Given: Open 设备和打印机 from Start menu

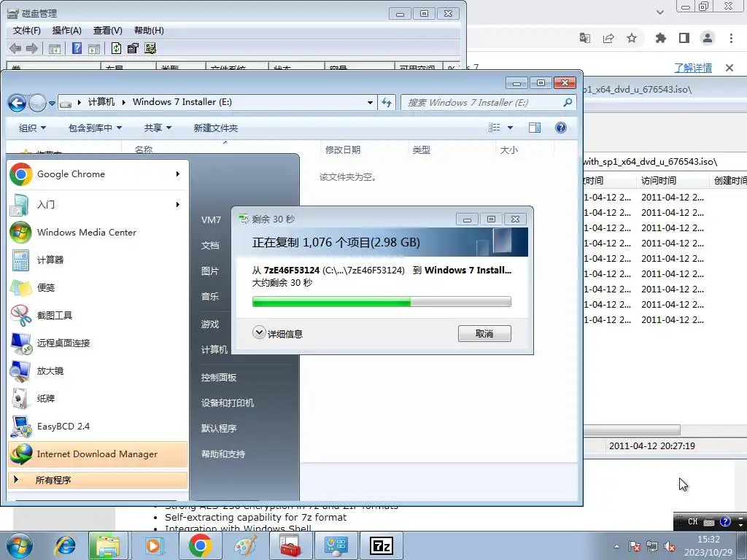Looking at the screenshot, I should click(228, 402).
